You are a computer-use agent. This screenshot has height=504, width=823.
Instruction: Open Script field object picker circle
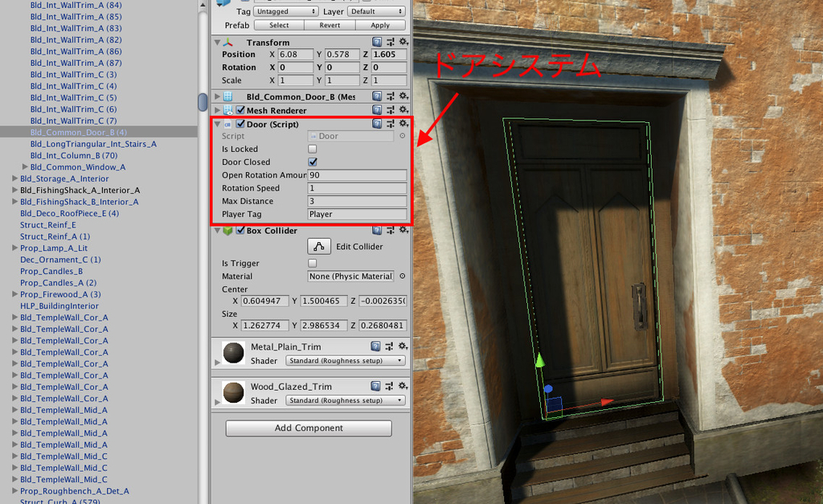click(403, 136)
